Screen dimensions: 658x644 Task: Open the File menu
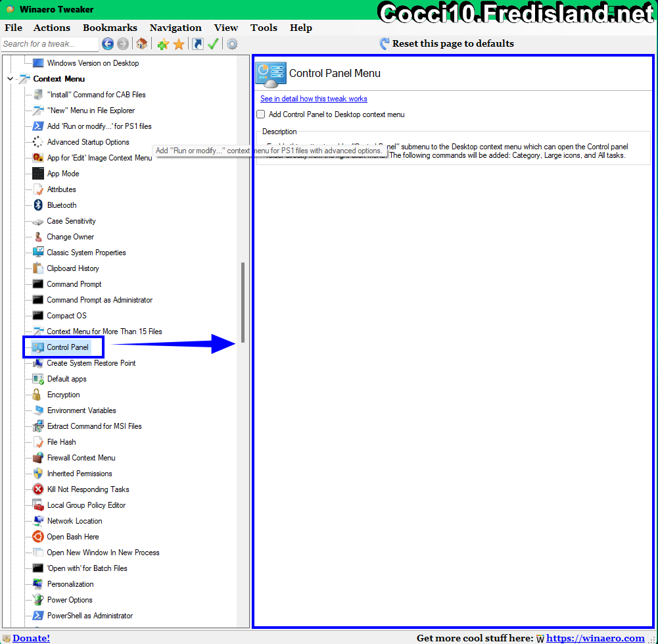13,28
